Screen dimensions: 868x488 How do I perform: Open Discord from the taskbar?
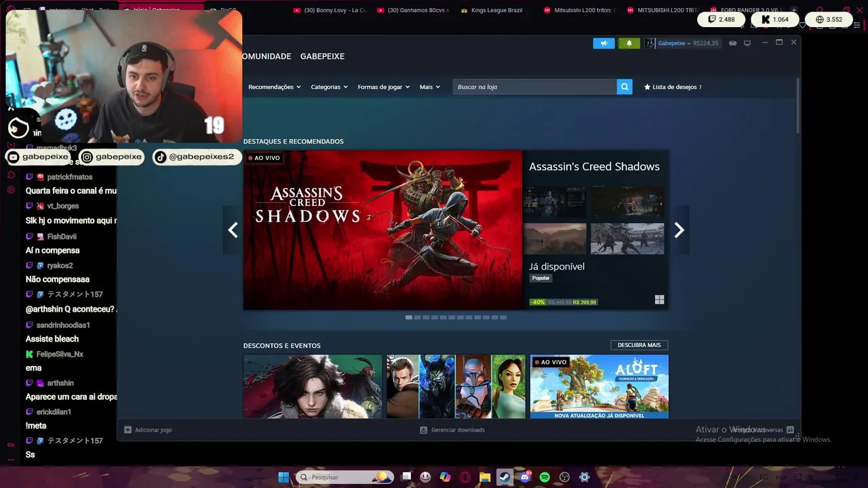coord(524,477)
